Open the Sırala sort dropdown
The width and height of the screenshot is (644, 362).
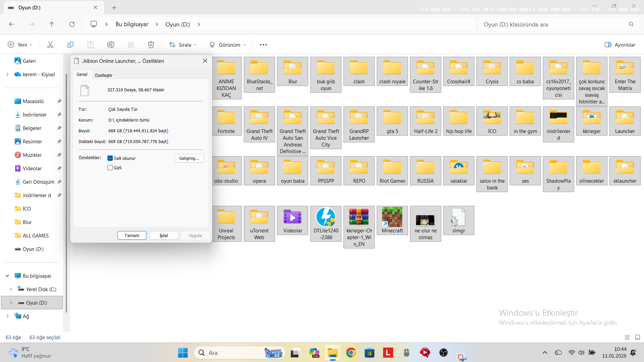point(183,45)
